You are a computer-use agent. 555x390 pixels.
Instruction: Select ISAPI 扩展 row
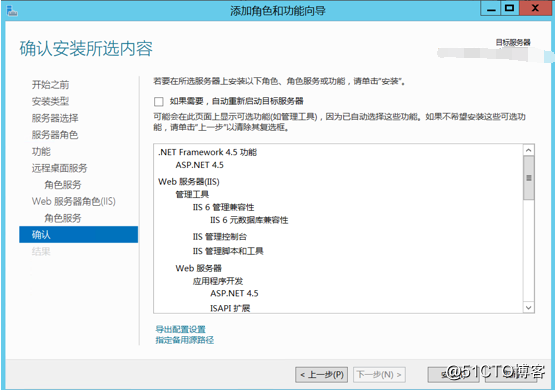point(230,308)
